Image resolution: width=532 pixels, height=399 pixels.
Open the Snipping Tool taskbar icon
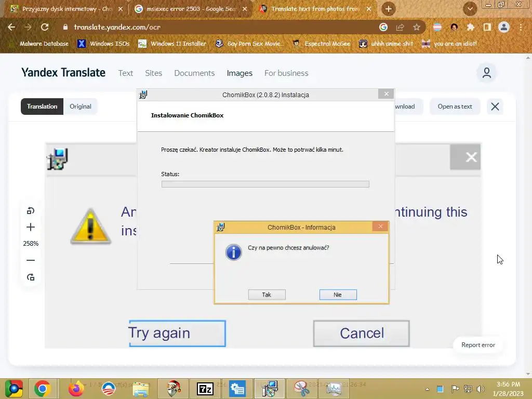(302, 389)
